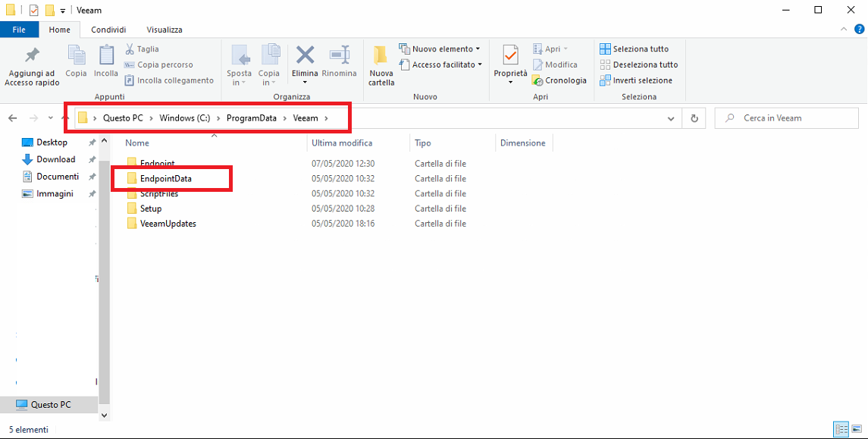
Task: Select Questo PC in navigation pane
Action: 50,405
